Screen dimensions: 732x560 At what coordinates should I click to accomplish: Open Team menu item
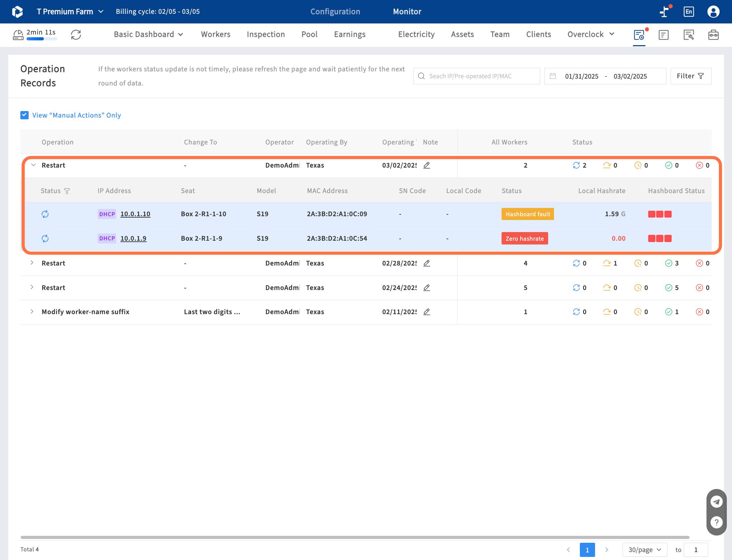tap(500, 34)
